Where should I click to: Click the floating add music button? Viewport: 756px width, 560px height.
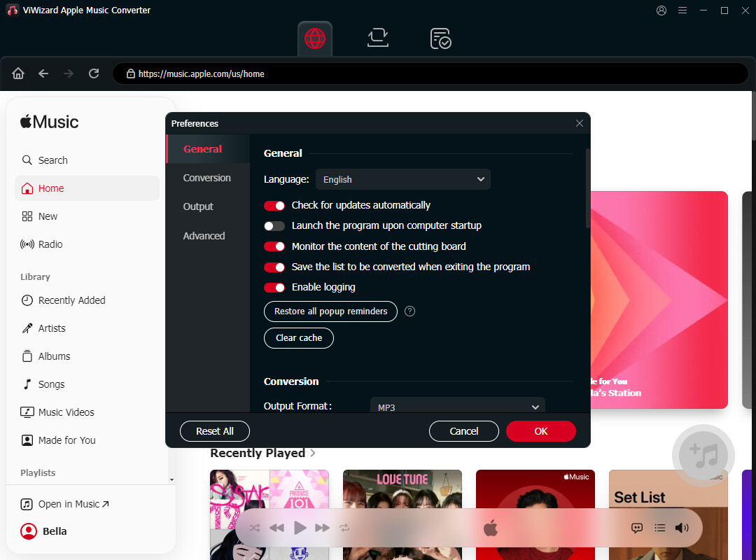tap(703, 455)
